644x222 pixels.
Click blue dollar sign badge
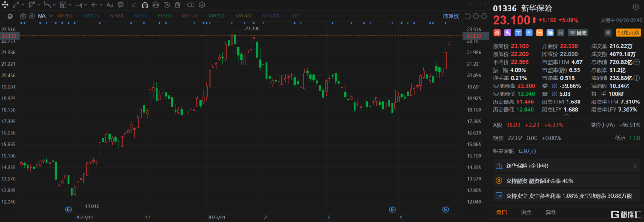529,33
